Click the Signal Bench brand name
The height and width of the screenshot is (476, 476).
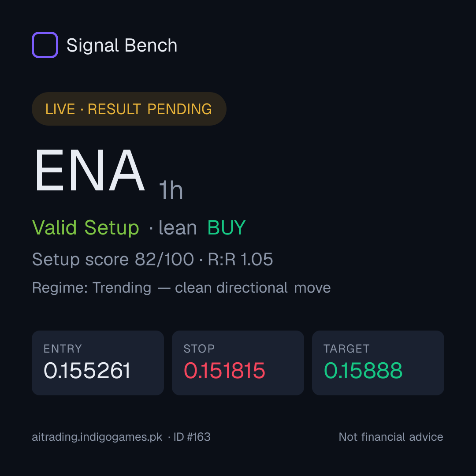pyautogui.click(x=122, y=46)
